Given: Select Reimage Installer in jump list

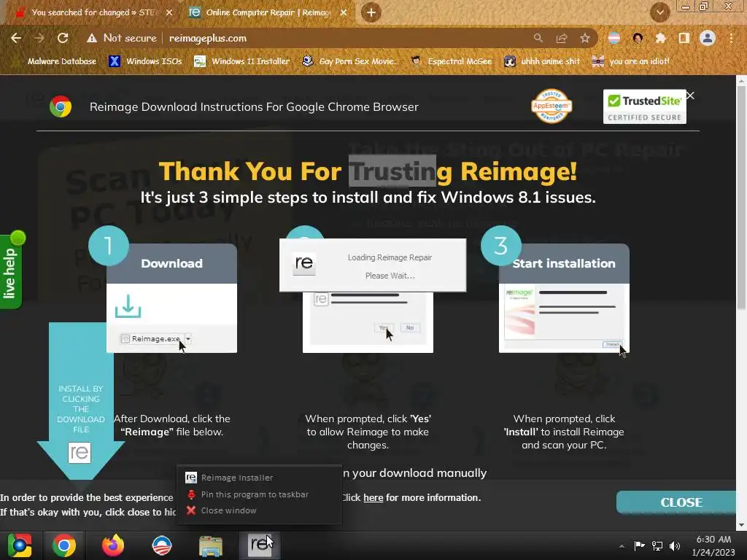Looking at the screenshot, I should point(260,478).
